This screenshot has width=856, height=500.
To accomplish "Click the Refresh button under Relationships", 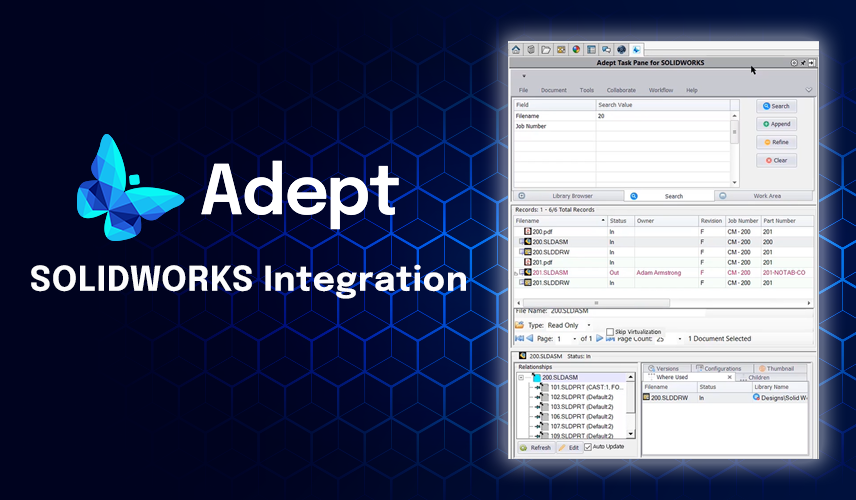I will 536,448.
